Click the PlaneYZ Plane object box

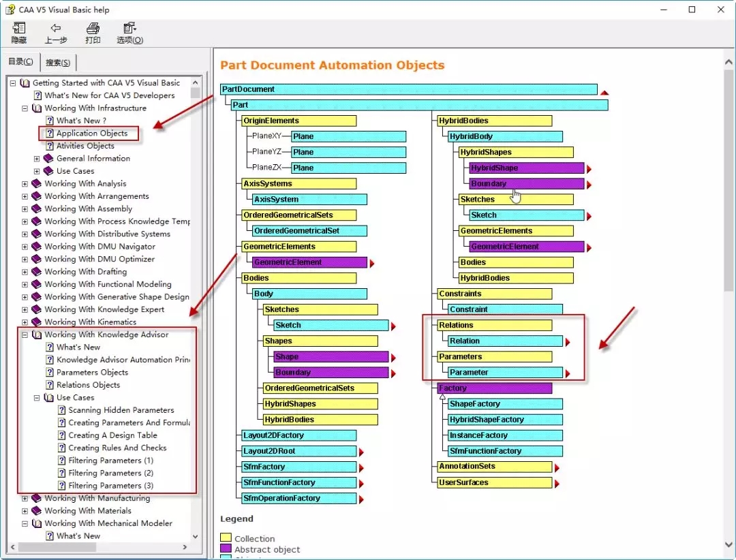[x=348, y=152]
